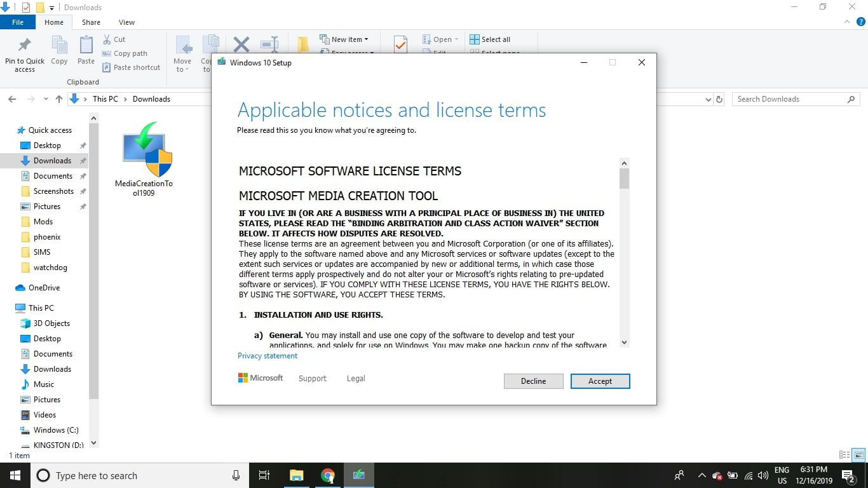
Task: Open Task View on the taskbar
Action: [264, 475]
